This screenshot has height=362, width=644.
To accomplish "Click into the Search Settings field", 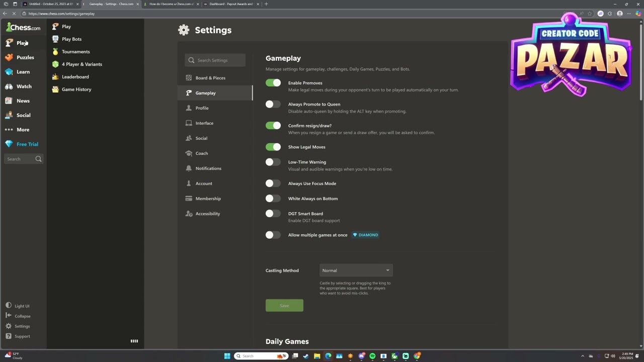I will 215,60.
